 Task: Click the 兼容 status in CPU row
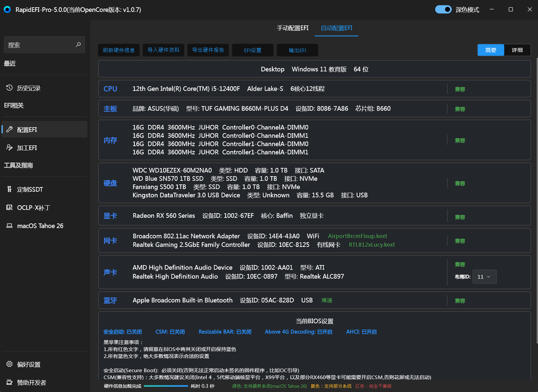460,89
